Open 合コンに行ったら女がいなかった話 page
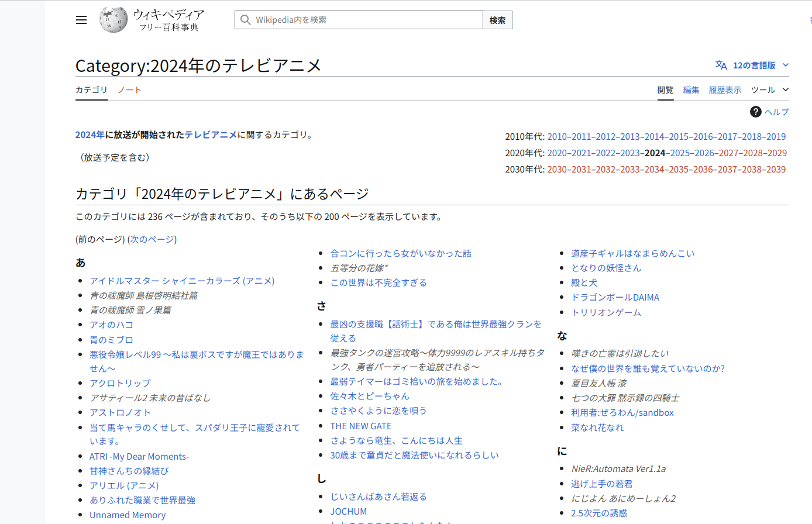The height and width of the screenshot is (524, 812). click(x=401, y=253)
